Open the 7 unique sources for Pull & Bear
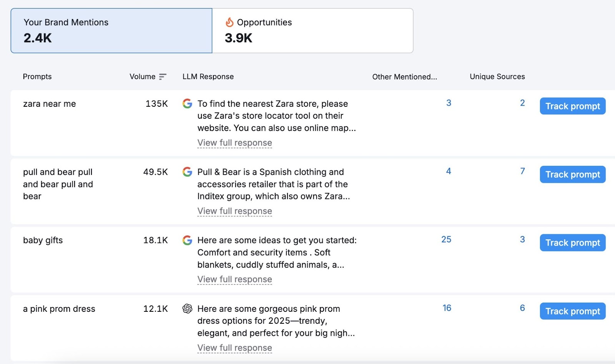This screenshot has height=364, width=615. [x=522, y=171]
